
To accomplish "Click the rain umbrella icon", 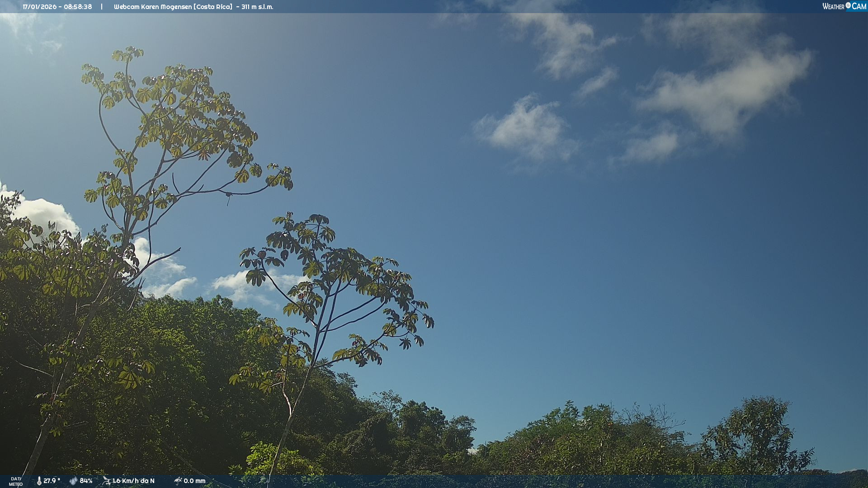I will (x=178, y=481).
